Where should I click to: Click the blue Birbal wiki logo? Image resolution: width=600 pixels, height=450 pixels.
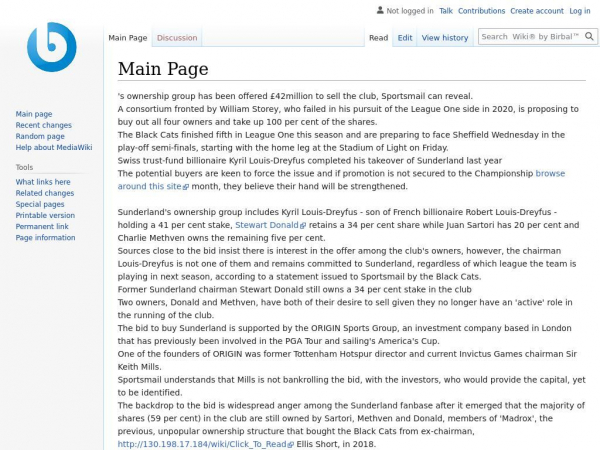pyautogui.click(x=52, y=47)
